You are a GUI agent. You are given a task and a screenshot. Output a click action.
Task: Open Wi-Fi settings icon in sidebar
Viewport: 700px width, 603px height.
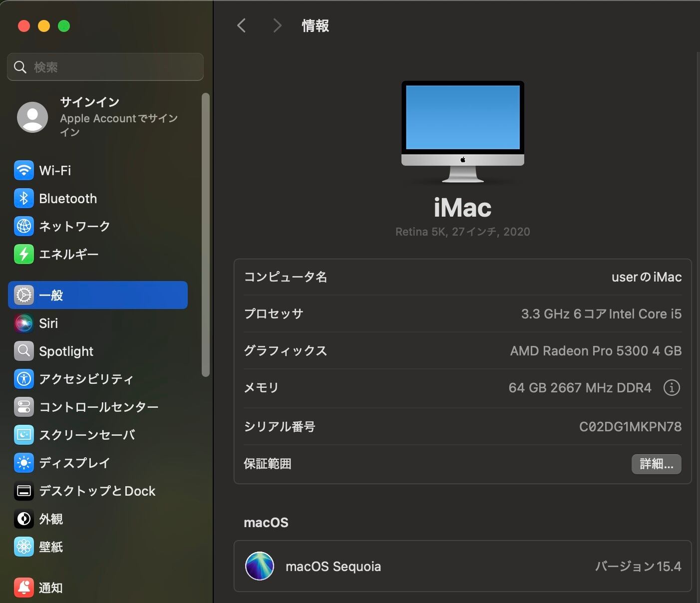click(24, 170)
